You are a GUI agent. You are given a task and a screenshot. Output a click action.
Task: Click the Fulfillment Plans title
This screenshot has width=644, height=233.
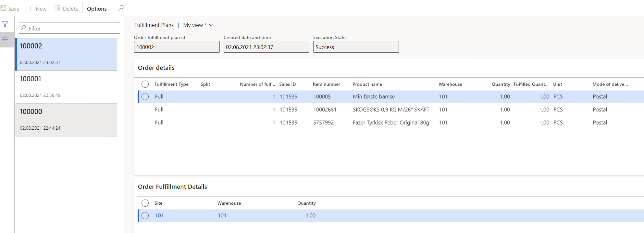(x=154, y=25)
